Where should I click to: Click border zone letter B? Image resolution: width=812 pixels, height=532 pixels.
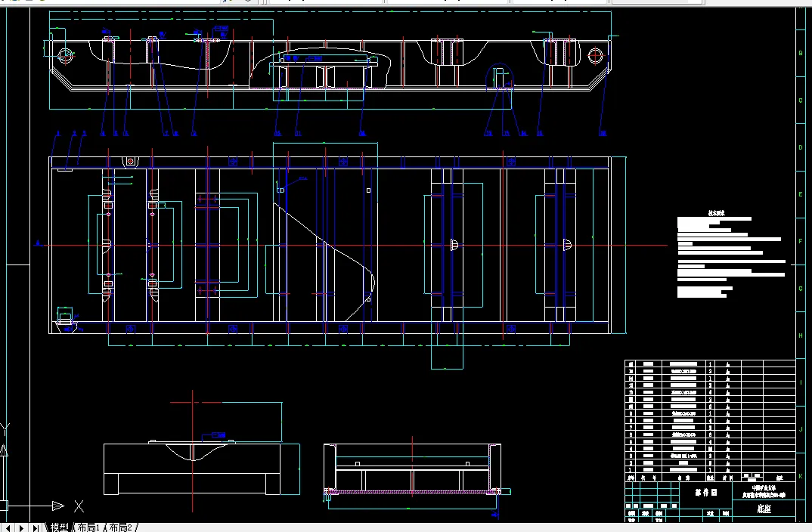[x=801, y=54]
